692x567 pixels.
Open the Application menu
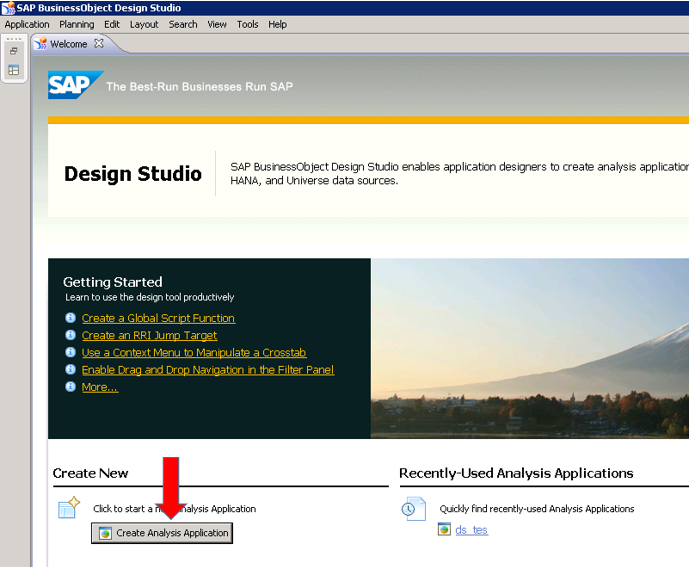click(27, 24)
